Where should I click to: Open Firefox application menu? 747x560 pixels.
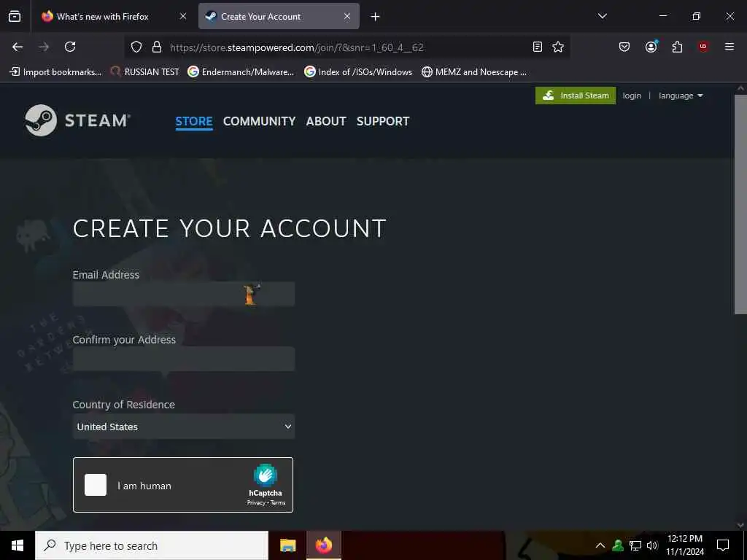729,47
